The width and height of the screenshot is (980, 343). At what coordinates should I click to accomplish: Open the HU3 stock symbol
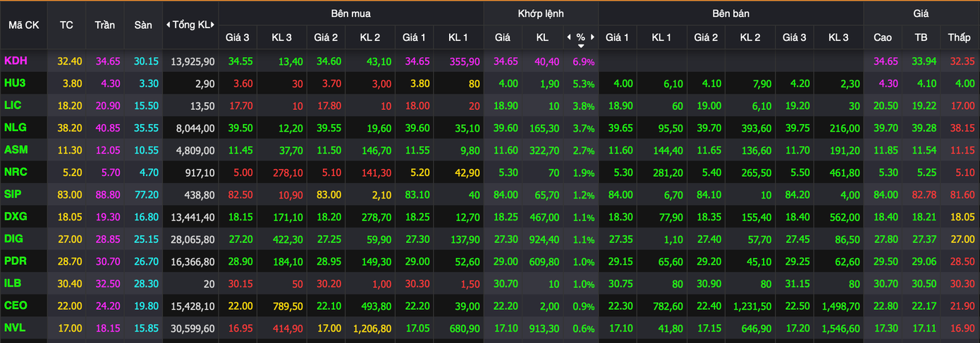[15, 84]
